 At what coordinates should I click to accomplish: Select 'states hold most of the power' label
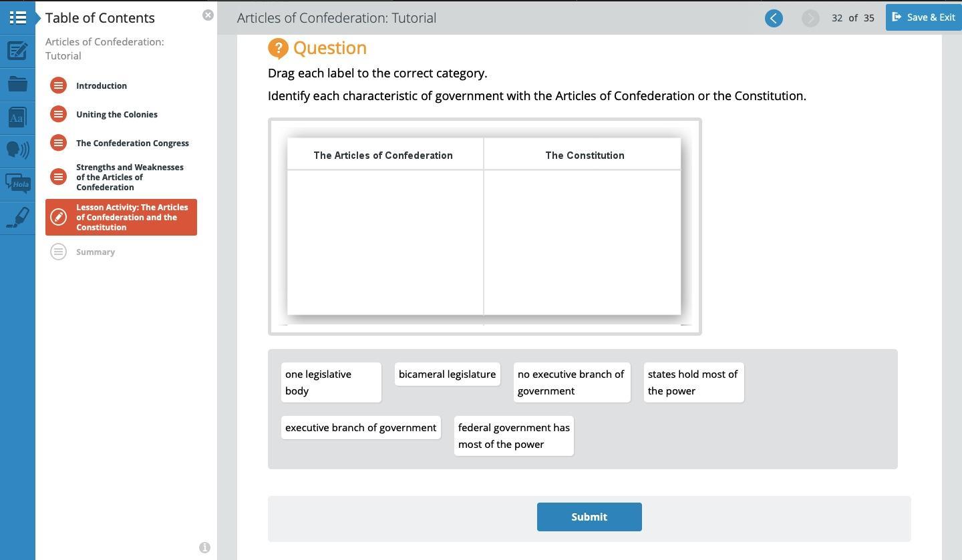(x=693, y=382)
